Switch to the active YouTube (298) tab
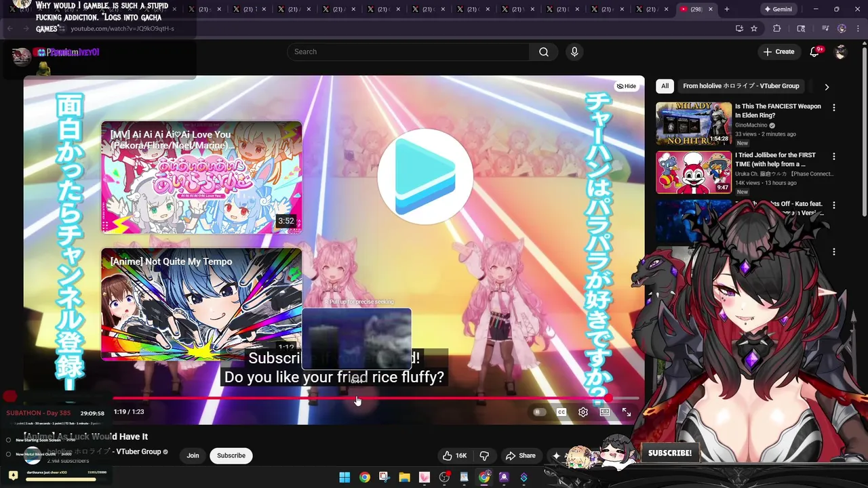The image size is (868, 488). pyautogui.click(x=696, y=9)
